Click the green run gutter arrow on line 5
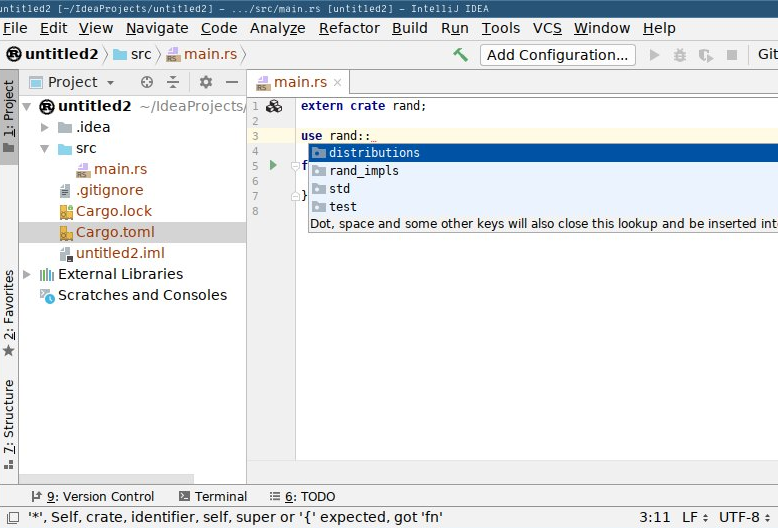This screenshot has width=778, height=528. [x=273, y=165]
